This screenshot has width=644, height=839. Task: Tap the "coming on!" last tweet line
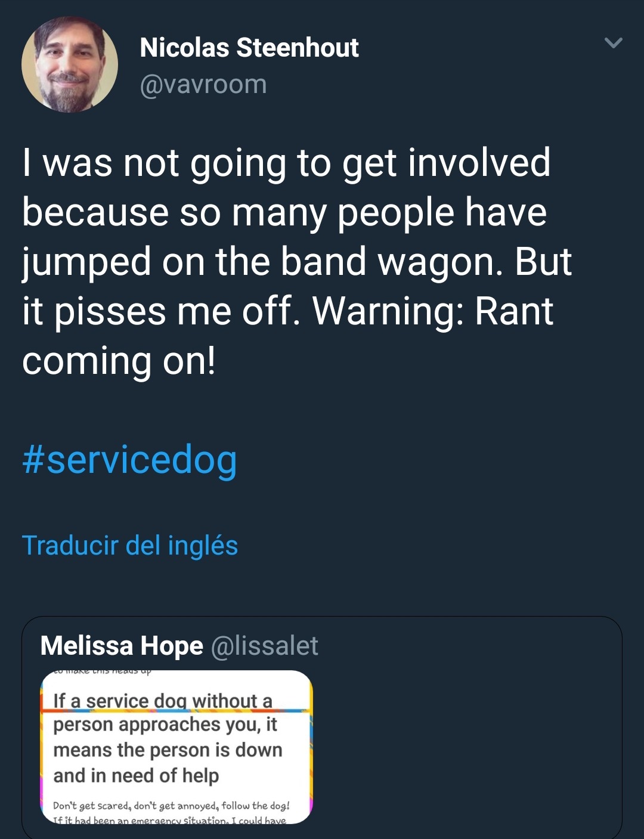(119, 361)
